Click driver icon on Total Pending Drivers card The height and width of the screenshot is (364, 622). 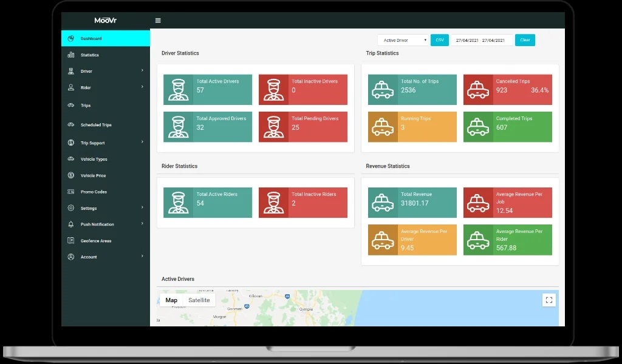point(274,127)
